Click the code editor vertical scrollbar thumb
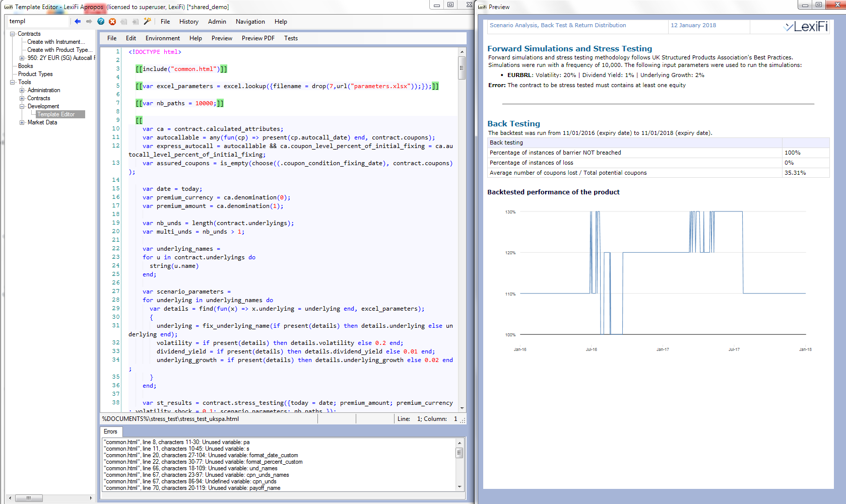 (x=462, y=68)
